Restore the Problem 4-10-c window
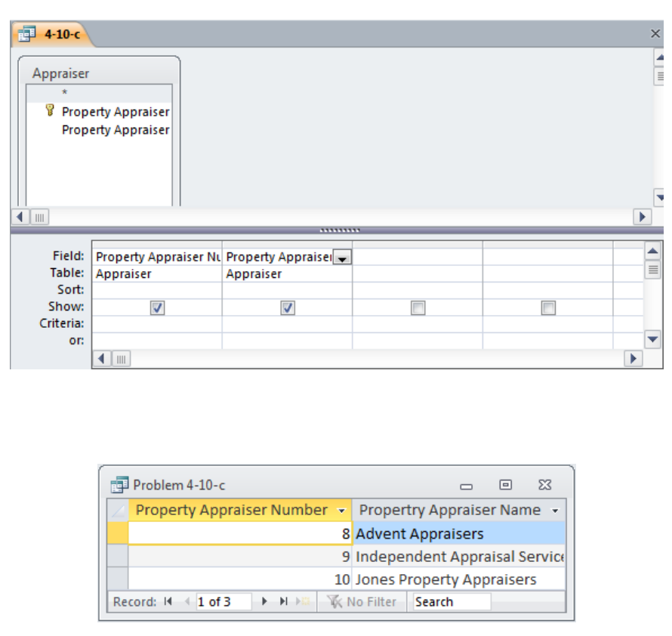Viewport: 672px width, 636px height. pyautogui.click(x=506, y=485)
